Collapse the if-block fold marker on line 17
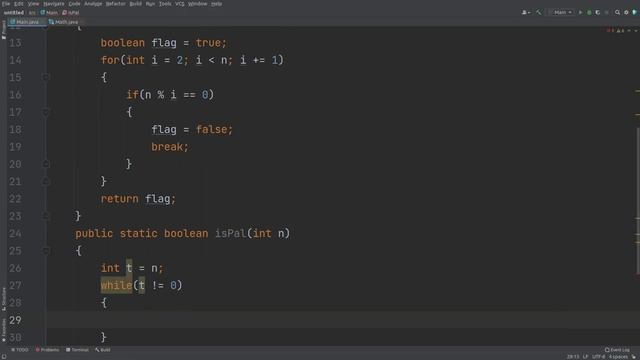The image size is (640, 360). (x=46, y=112)
